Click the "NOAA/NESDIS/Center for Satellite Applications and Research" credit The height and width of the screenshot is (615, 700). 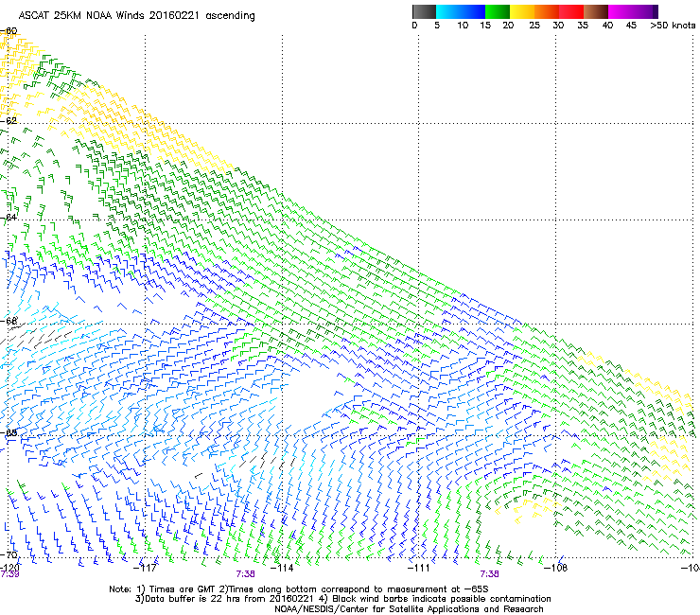tap(409, 609)
